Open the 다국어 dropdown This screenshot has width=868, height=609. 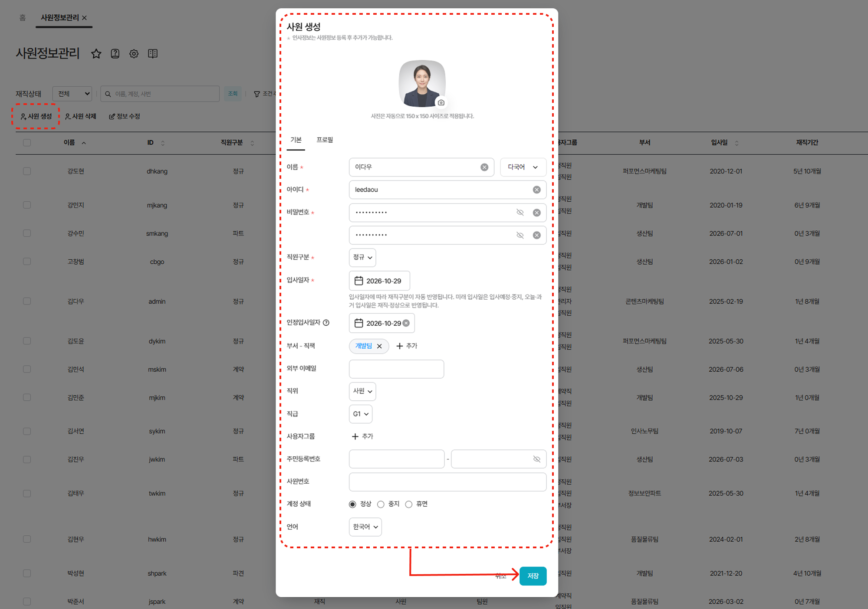523,167
